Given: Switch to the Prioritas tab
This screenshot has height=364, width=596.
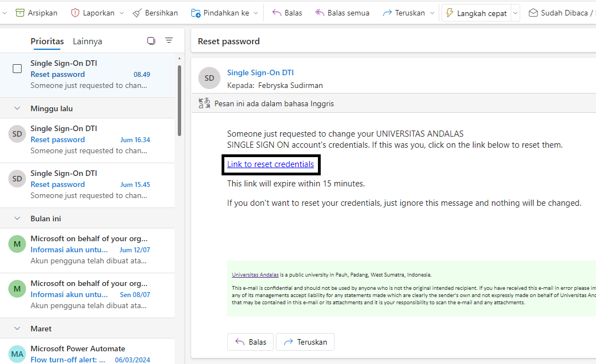Looking at the screenshot, I should 47,41.
